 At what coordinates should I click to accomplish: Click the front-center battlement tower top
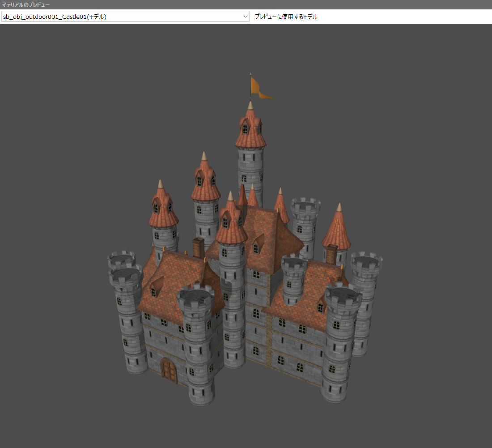[195, 296]
